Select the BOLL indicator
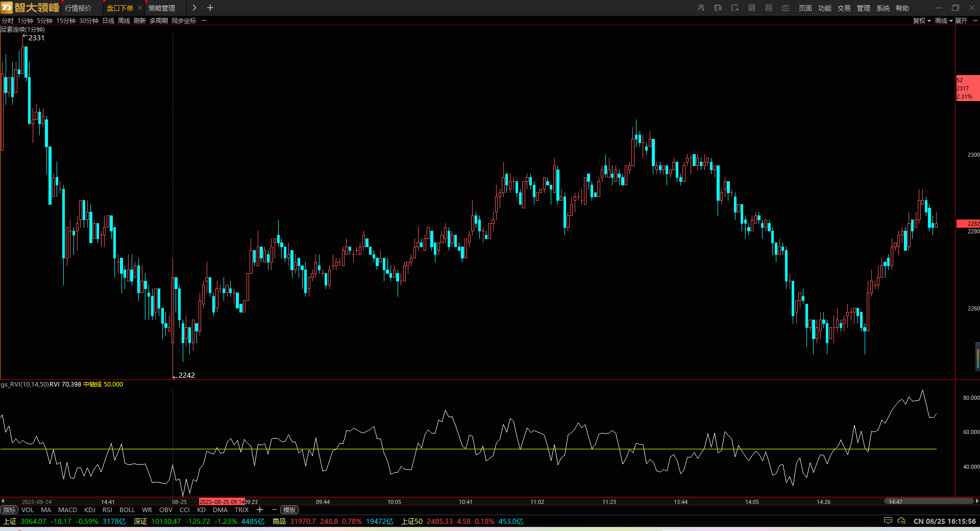This screenshot has width=980, height=531. click(x=127, y=510)
